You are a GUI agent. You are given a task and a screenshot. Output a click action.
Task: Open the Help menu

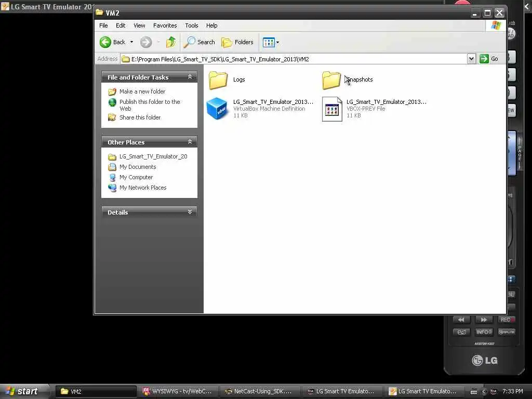(212, 25)
